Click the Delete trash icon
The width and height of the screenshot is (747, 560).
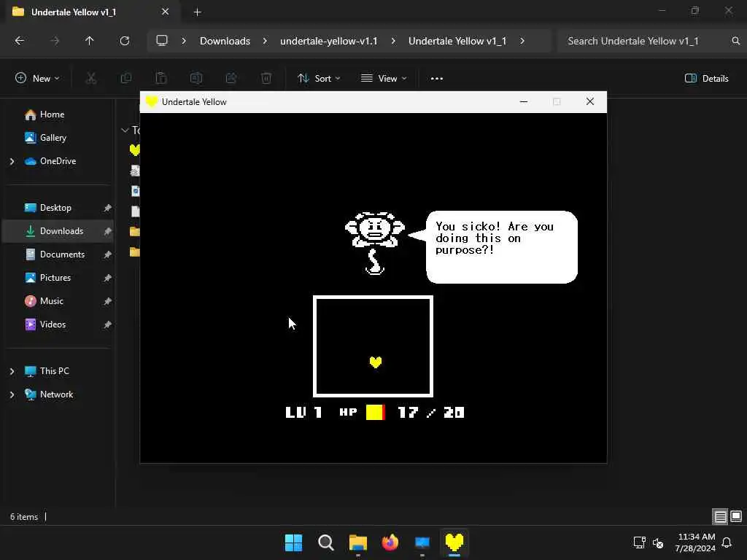click(x=266, y=78)
